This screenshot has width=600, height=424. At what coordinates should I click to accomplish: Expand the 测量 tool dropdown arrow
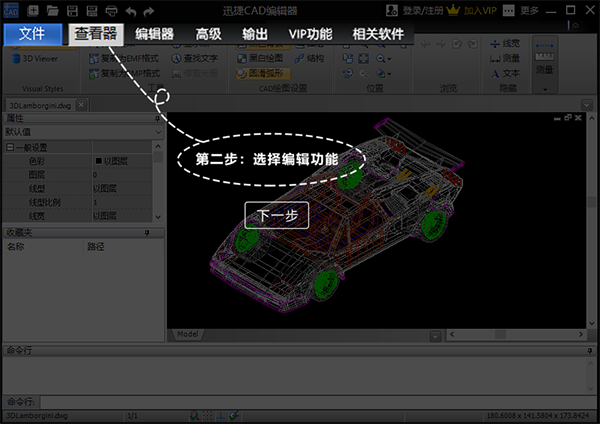pos(545,89)
